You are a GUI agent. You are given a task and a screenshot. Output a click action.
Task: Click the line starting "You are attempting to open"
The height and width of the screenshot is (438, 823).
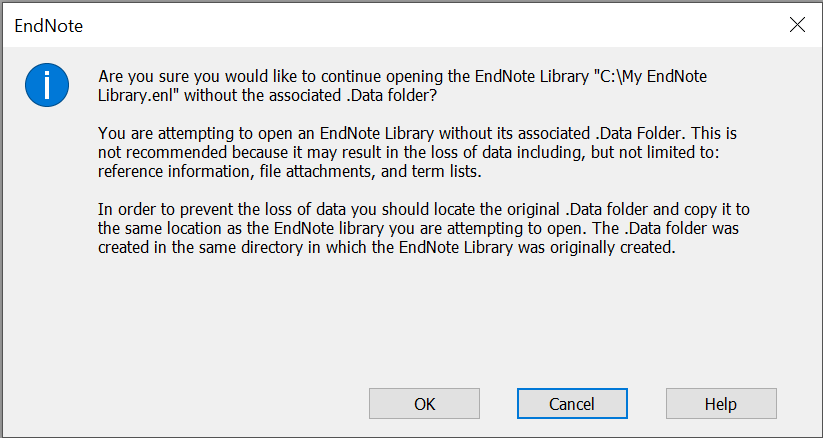tap(400, 132)
